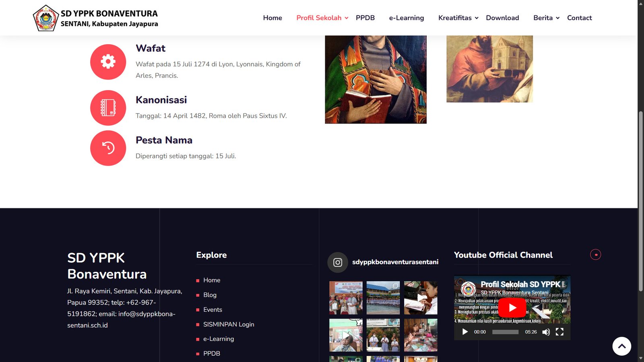Open the school building Instagram thumbnail
Image resolution: width=644 pixels, height=362 pixels.
coord(383,298)
